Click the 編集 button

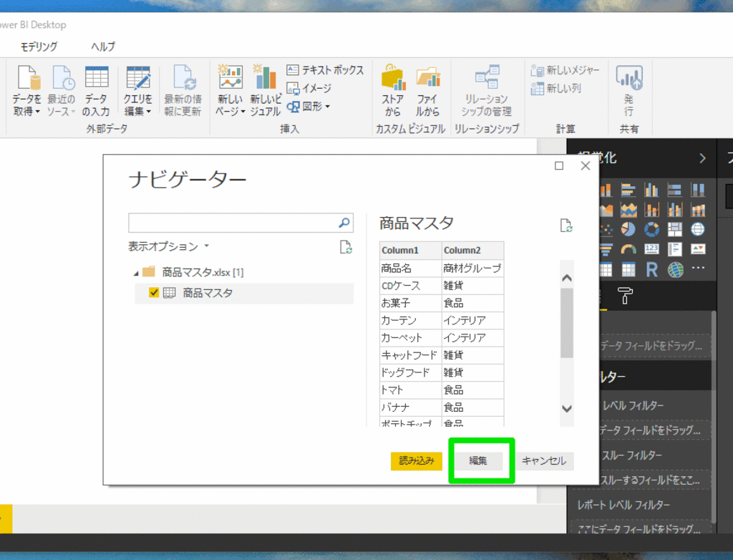[480, 461]
